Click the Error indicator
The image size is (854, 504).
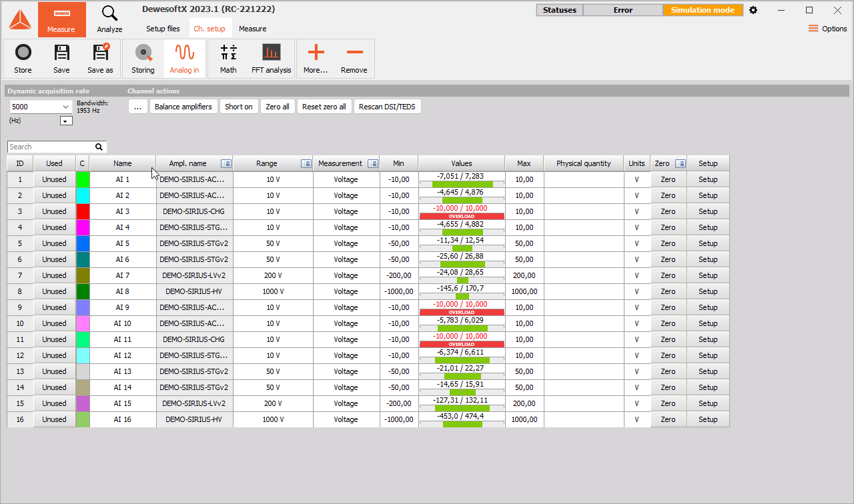pyautogui.click(x=623, y=10)
